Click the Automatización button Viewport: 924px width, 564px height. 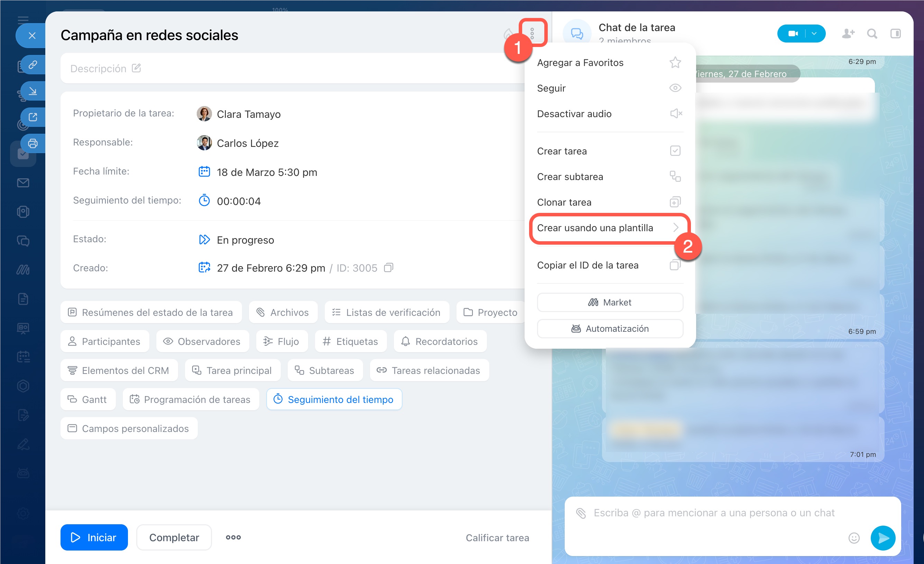click(610, 329)
